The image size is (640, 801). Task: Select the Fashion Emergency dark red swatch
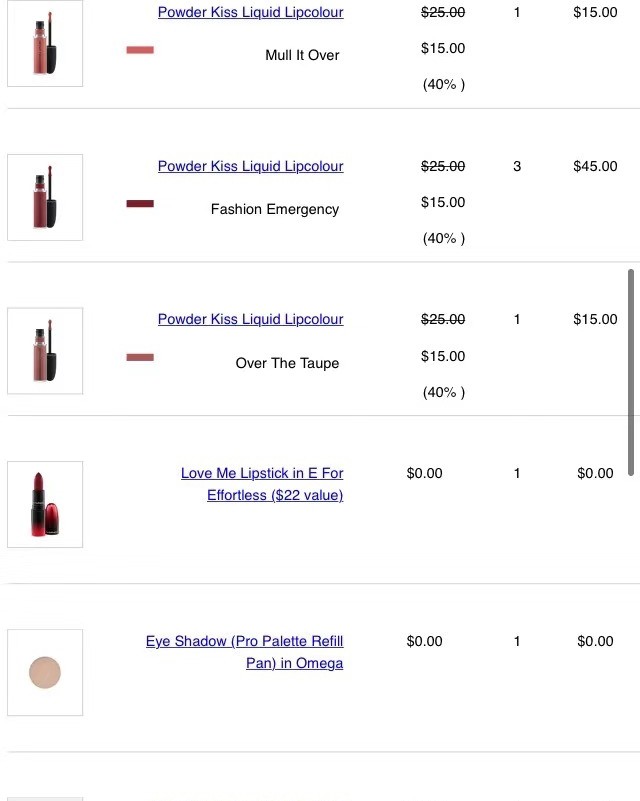click(140, 204)
